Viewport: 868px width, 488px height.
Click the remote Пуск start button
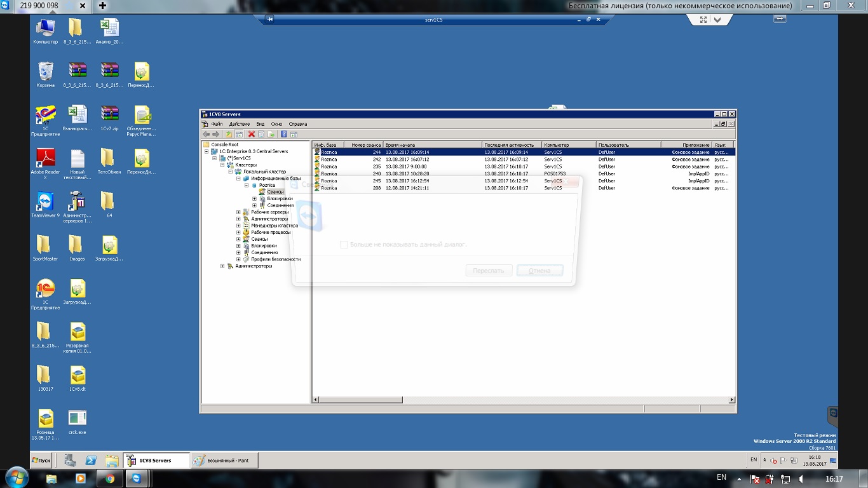pyautogui.click(x=41, y=460)
